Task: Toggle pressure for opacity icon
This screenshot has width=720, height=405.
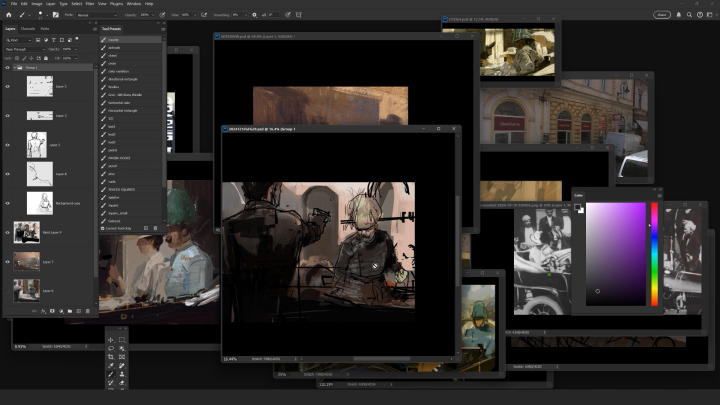Action: pos(162,15)
